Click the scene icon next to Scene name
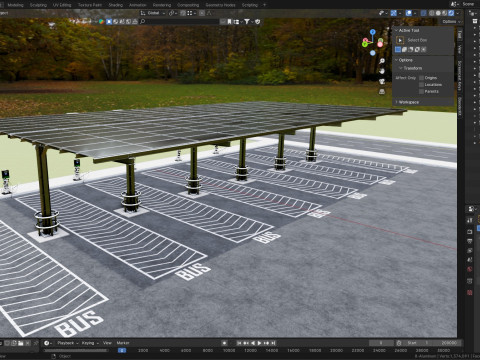The image size is (480, 360). (x=454, y=4)
